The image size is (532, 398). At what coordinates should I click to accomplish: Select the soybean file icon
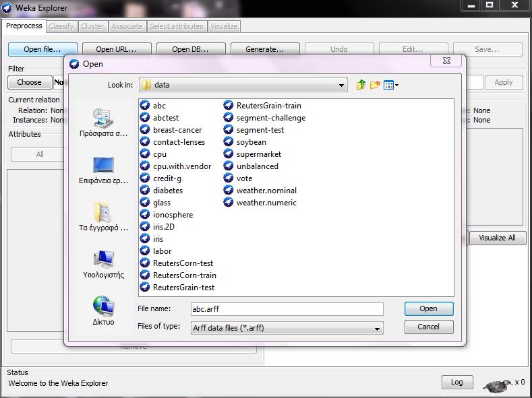[229, 142]
